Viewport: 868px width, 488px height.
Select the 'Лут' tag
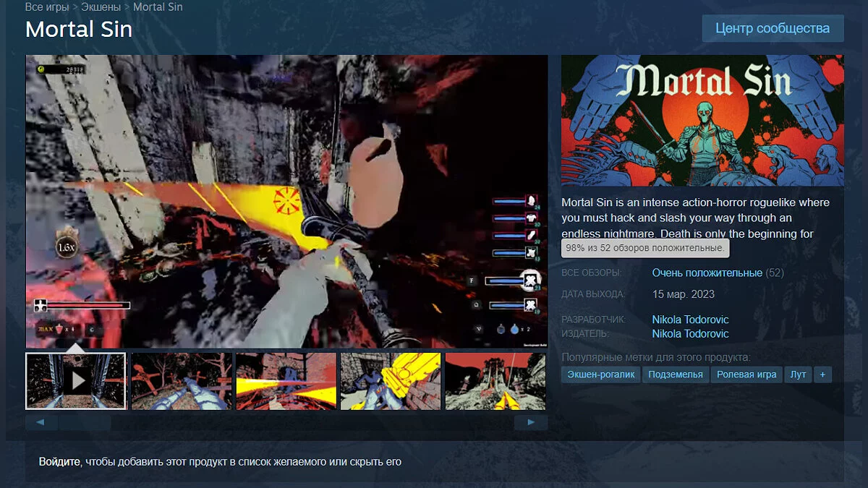tap(798, 374)
